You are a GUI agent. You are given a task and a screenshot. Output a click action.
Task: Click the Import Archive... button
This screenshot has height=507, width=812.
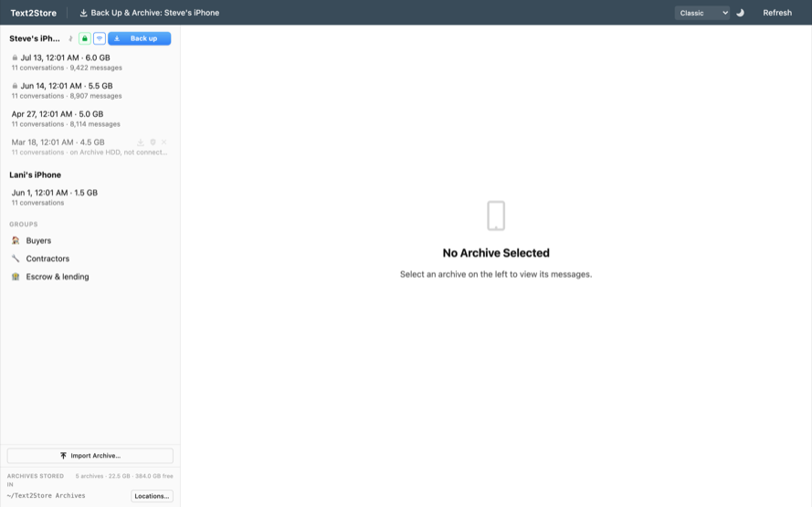point(90,456)
